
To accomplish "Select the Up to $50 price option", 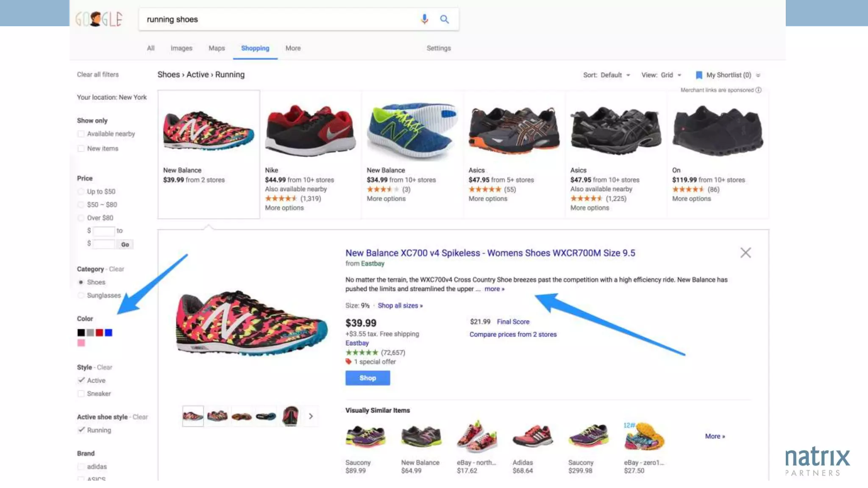I will coord(81,191).
